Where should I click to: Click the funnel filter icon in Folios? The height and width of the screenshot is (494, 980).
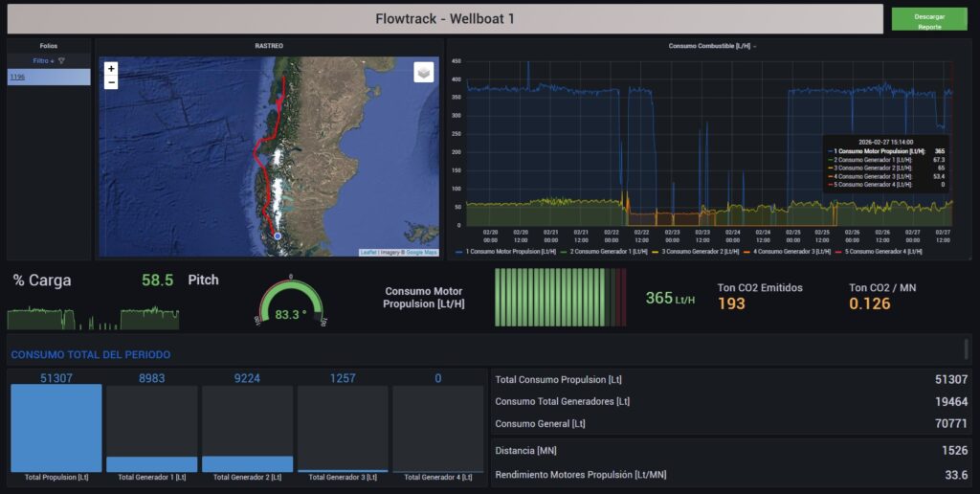[61, 60]
